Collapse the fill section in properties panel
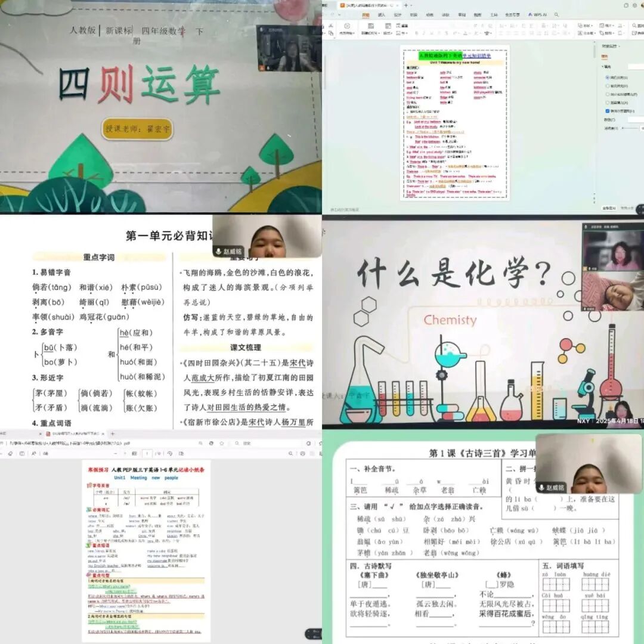The height and width of the screenshot is (644, 644). (604, 67)
